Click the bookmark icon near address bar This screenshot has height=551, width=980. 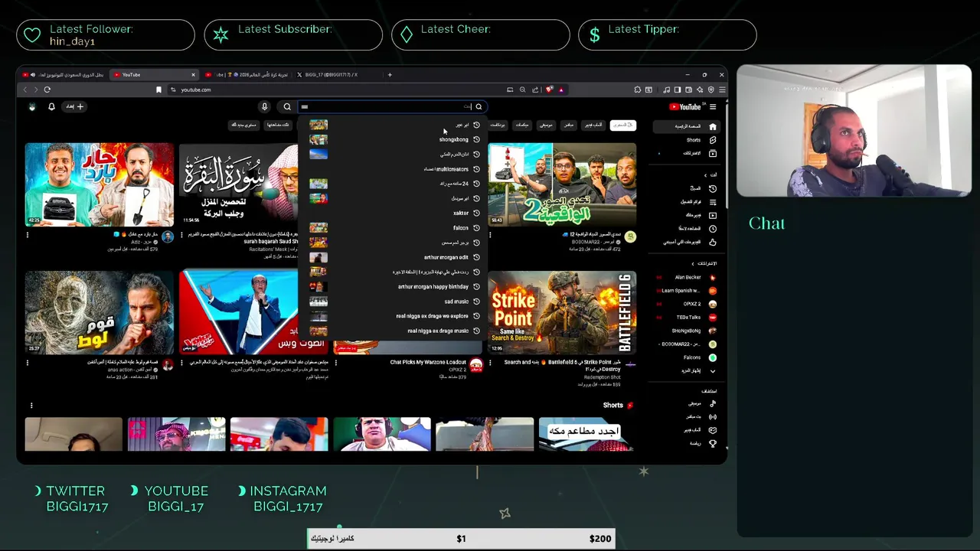click(158, 90)
